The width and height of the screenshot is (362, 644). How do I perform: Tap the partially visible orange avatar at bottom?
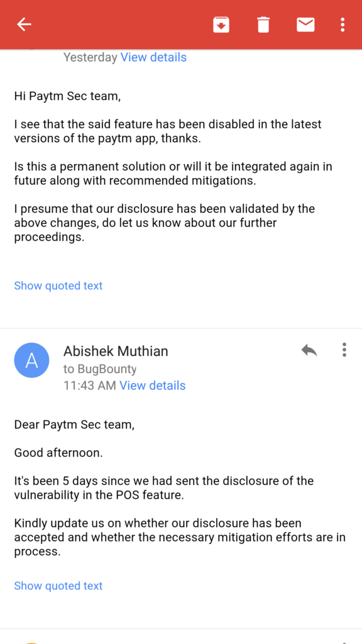click(31, 642)
